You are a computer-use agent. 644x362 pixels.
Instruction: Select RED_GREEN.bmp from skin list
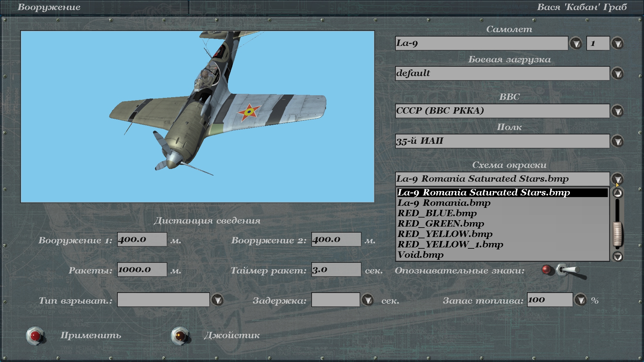click(440, 224)
